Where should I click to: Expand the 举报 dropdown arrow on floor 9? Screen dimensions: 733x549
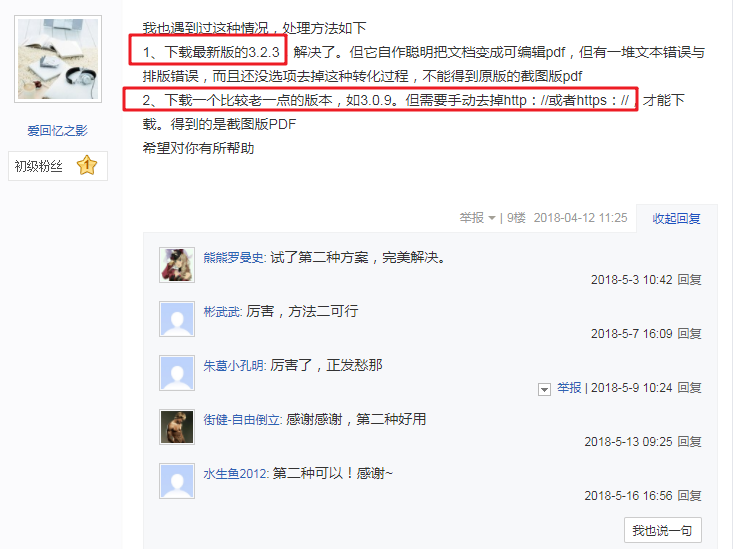pyautogui.click(x=492, y=218)
